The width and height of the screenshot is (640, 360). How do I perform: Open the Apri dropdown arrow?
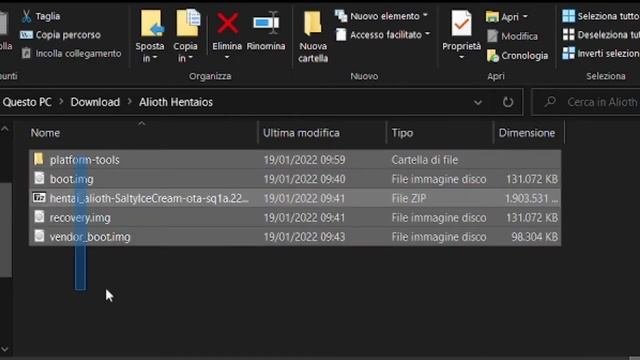525,17
